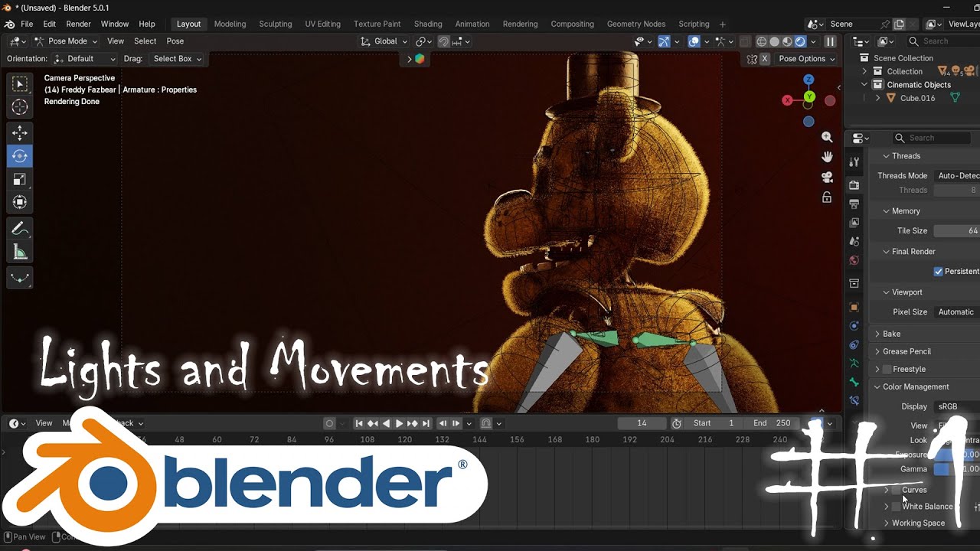The height and width of the screenshot is (551, 980).
Task: Open the Display sRGB dropdown
Action: pyautogui.click(x=956, y=406)
